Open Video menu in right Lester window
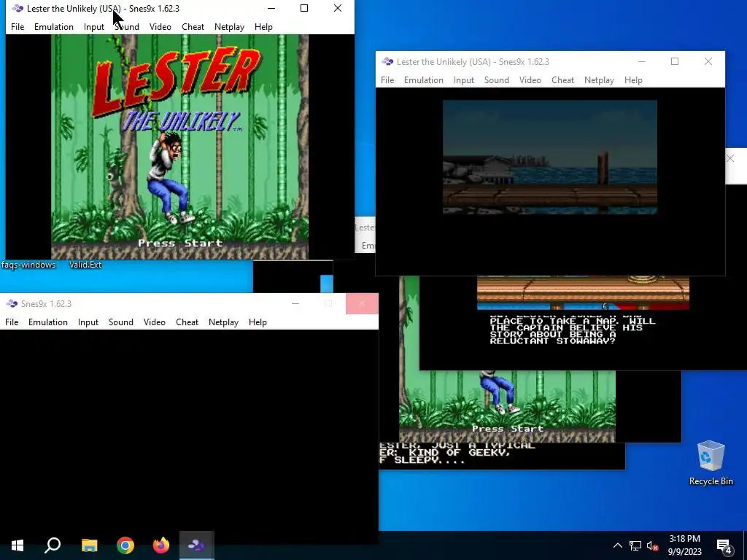 click(x=530, y=80)
